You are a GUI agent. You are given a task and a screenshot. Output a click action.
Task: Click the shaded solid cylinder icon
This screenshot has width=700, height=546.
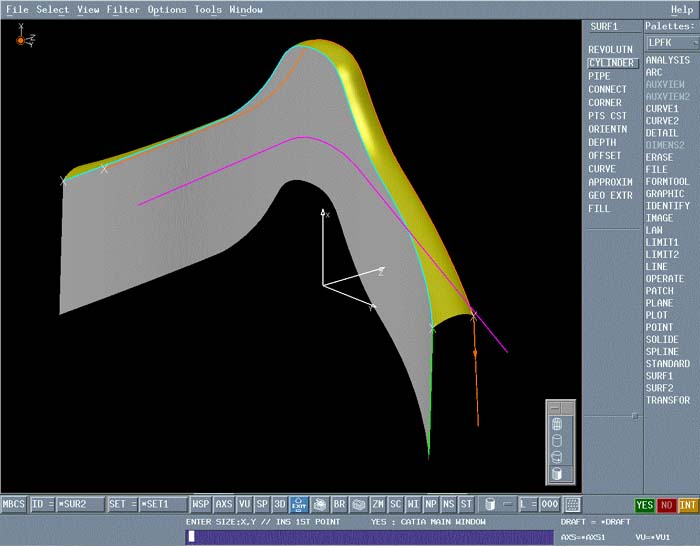(559, 473)
